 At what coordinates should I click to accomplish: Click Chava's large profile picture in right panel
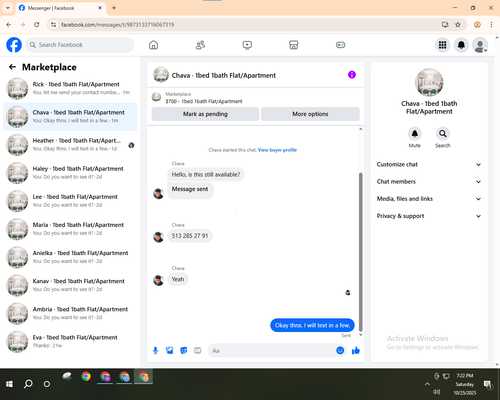pos(429,82)
